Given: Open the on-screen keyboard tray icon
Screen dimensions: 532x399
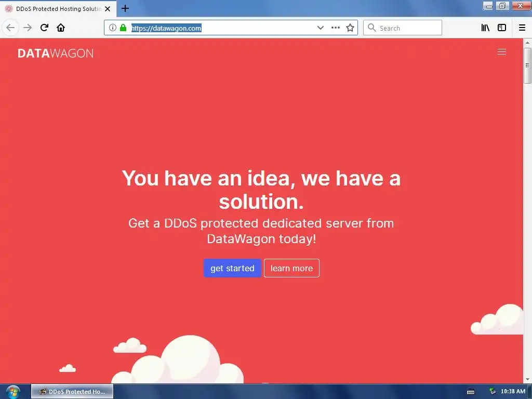Looking at the screenshot, I should 471,392.
